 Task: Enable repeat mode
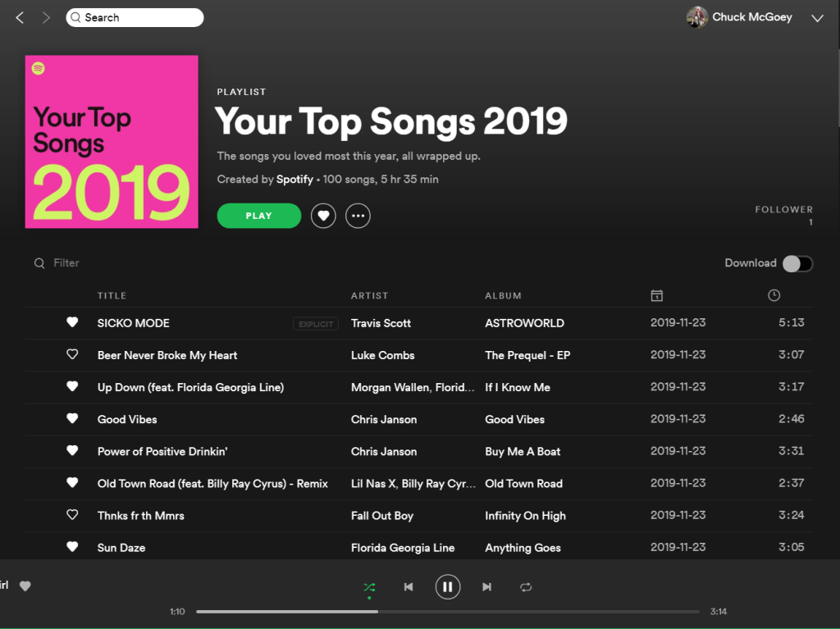point(526,586)
